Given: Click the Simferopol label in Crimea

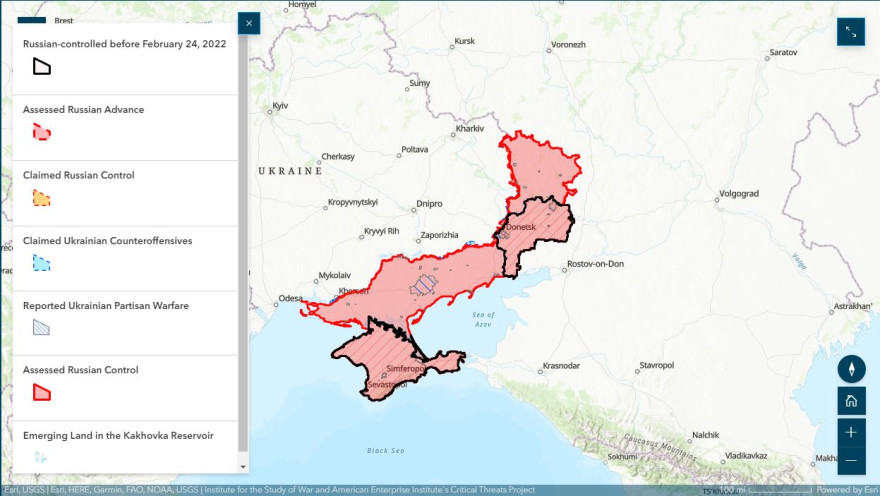Looking at the screenshot, I should coord(405,369).
